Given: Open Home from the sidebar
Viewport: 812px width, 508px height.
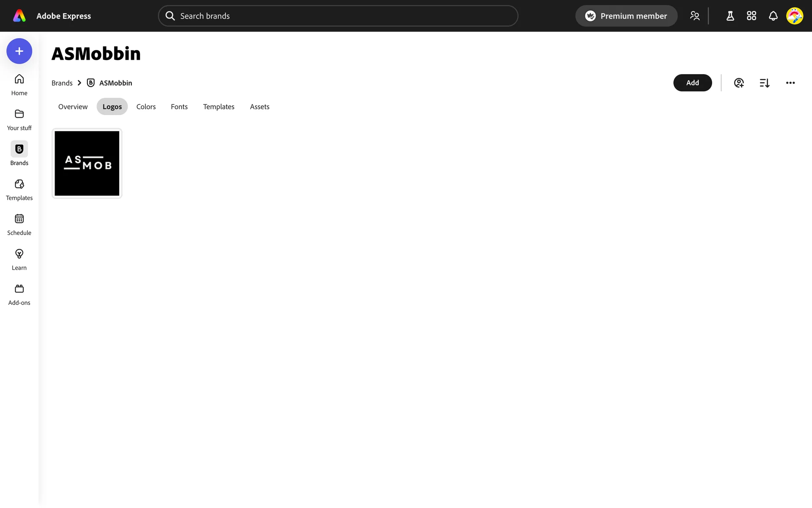Looking at the screenshot, I should (19, 85).
